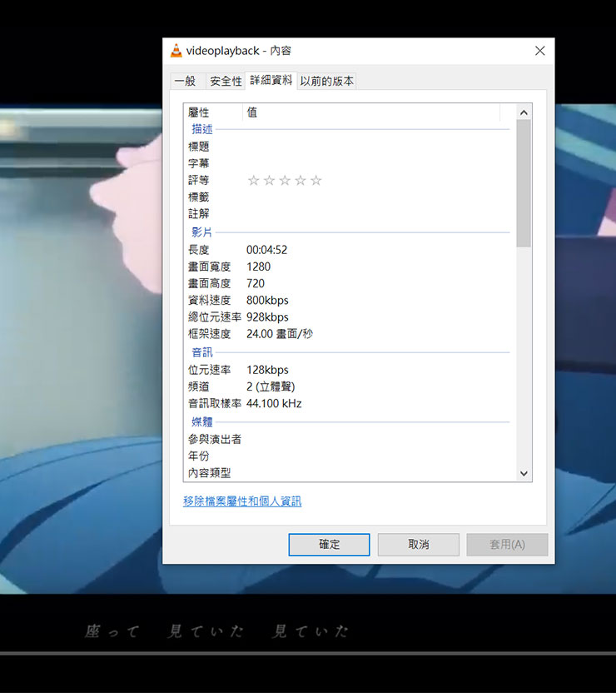Set rating to five stars

tap(316, 180)
